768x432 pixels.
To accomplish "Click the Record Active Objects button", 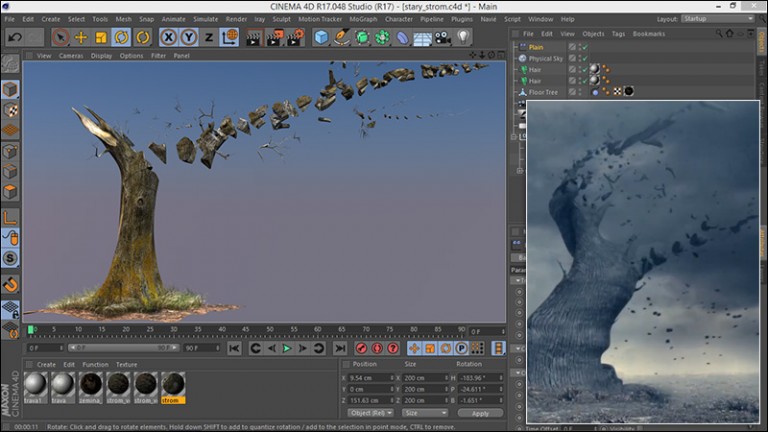I will pyautogui.click(x=361, y=348).
